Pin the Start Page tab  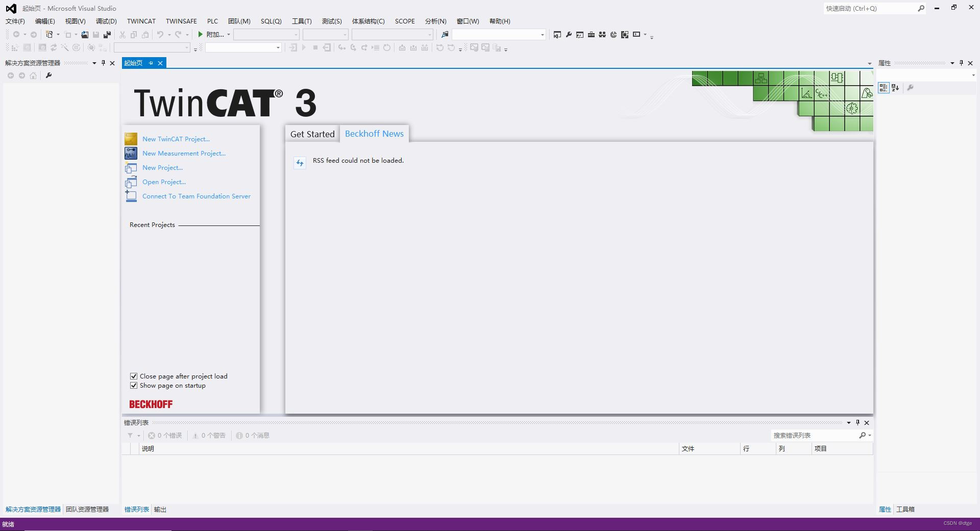151,63
